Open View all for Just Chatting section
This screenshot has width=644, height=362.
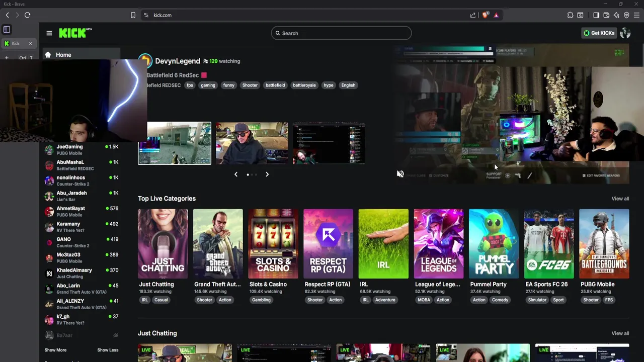[620, 333]
